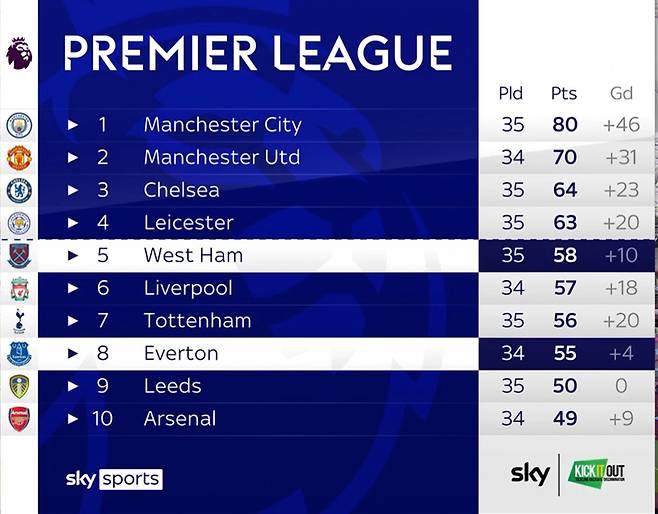
Task: Click the Leeds club crest
Action: point(19,386)
